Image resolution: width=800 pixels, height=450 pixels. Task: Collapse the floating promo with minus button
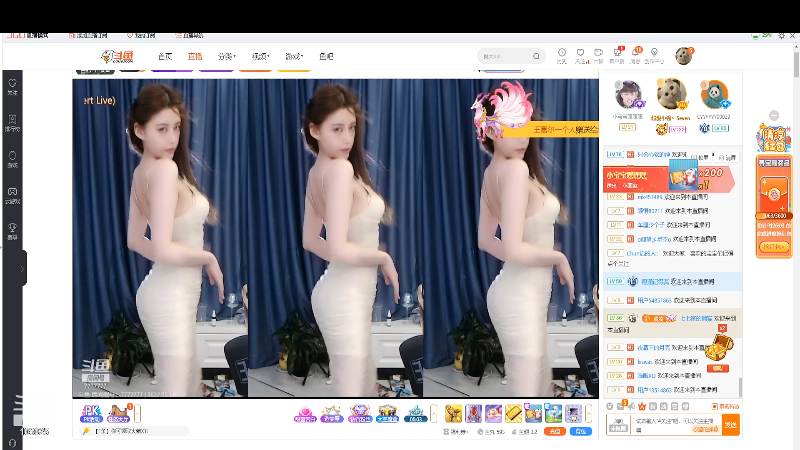coord(774,116)
